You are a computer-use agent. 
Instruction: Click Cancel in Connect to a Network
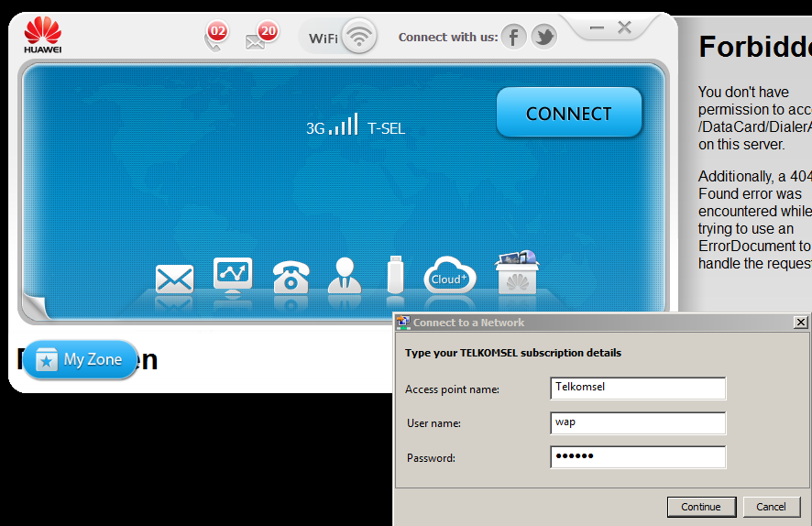[x=771, y=507]
